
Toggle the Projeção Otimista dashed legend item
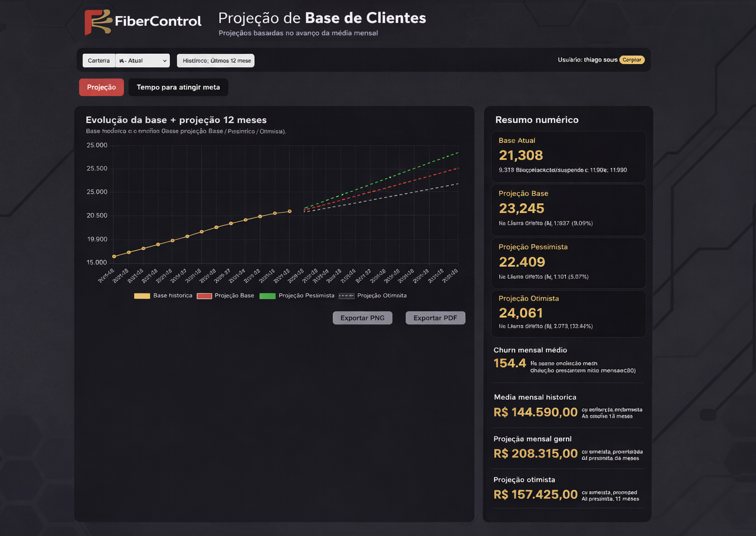point(347,296)
